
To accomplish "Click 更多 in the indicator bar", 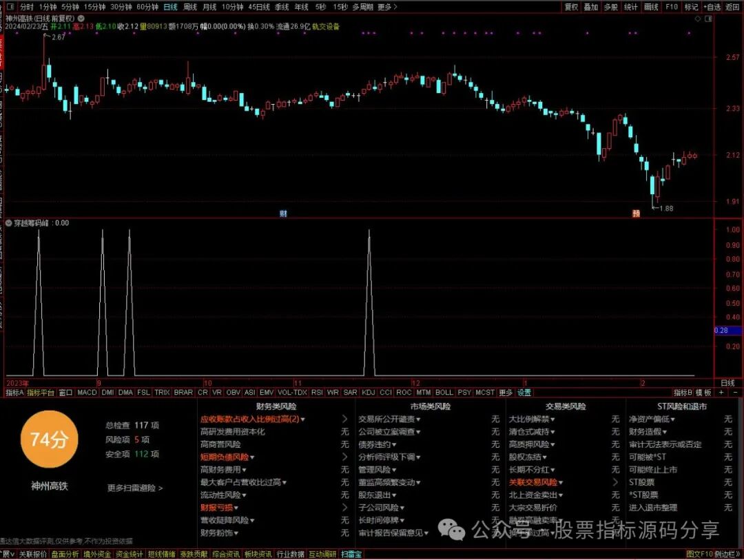I will point(506,393).
